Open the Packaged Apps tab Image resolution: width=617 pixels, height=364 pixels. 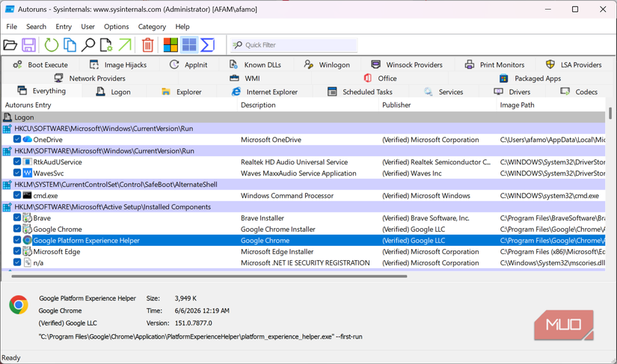(530, 78)
